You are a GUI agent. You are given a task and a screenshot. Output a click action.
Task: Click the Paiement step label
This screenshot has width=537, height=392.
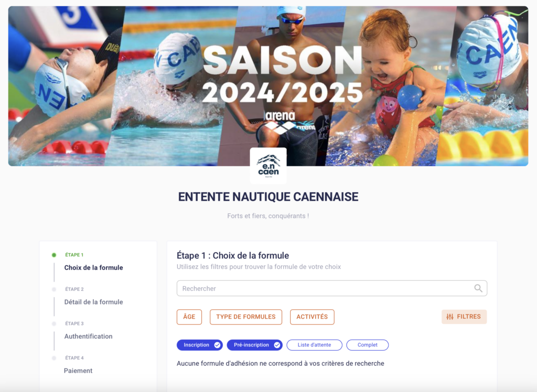78,371
